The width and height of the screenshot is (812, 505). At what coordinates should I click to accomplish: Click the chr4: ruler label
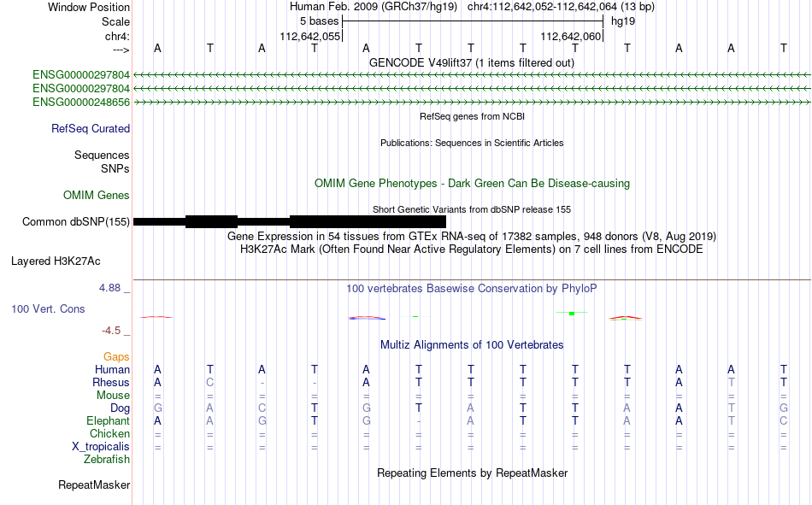point(117,36)
